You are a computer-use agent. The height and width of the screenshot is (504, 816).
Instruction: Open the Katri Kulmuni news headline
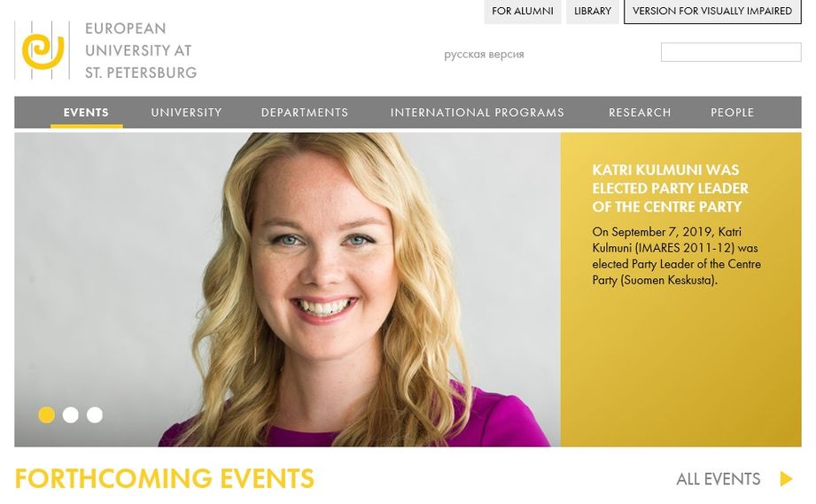point(671,189)
